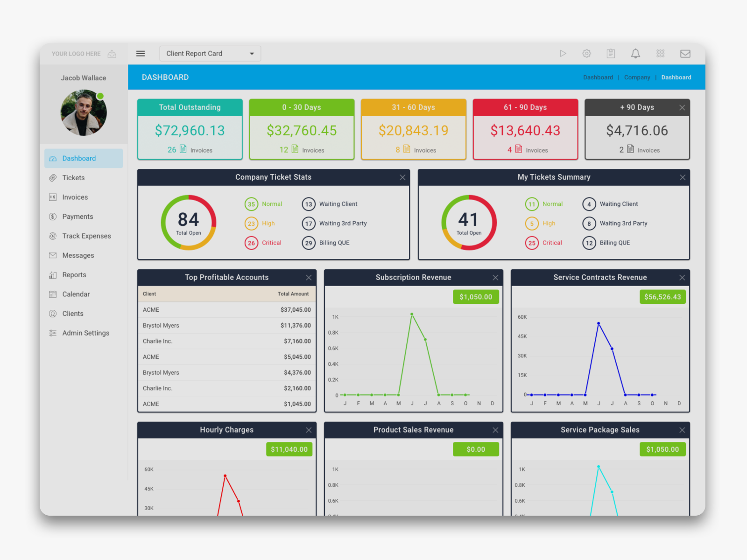Screen dimensions: 747x560
Task: Click the play icon in top bar
Action: coord(563,54)
